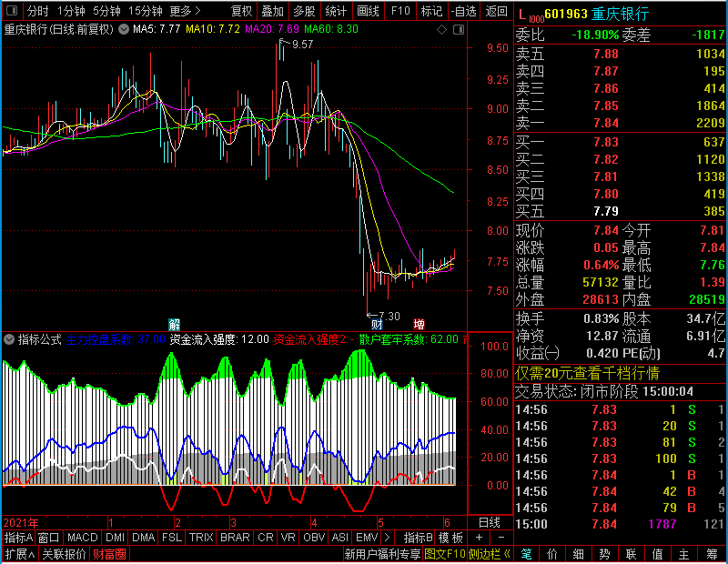728x564 pixels.
Task: Select the 主 main tab
Action: 684,554
